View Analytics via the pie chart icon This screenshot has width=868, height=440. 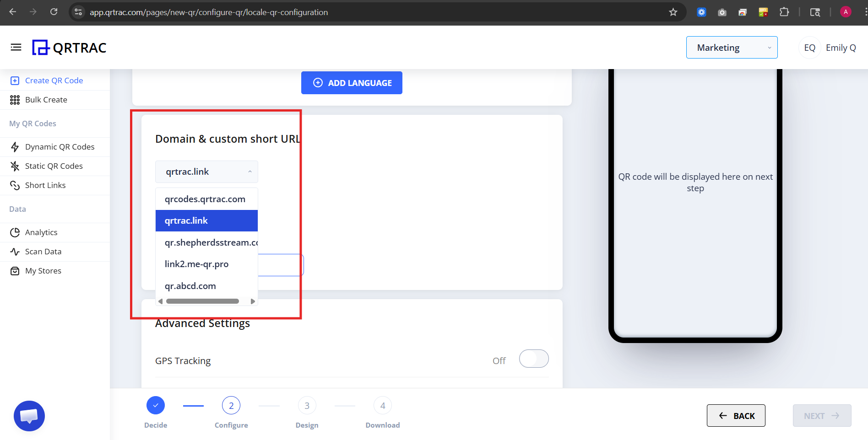(15, 232)
